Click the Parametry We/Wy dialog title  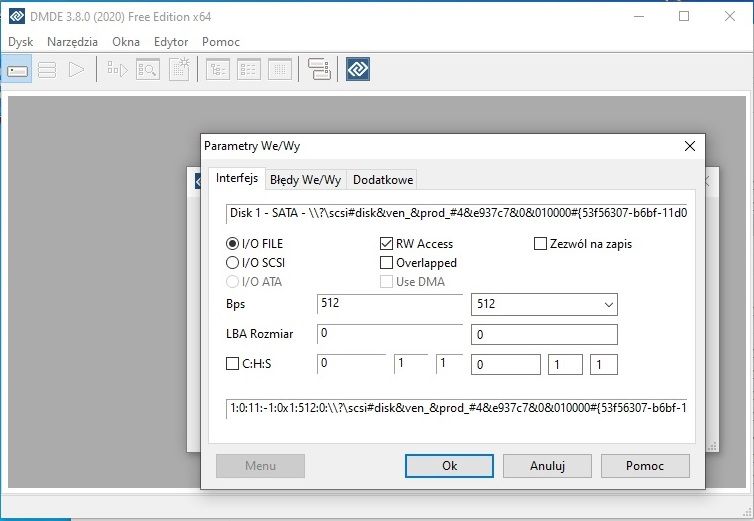pos(252,146)
